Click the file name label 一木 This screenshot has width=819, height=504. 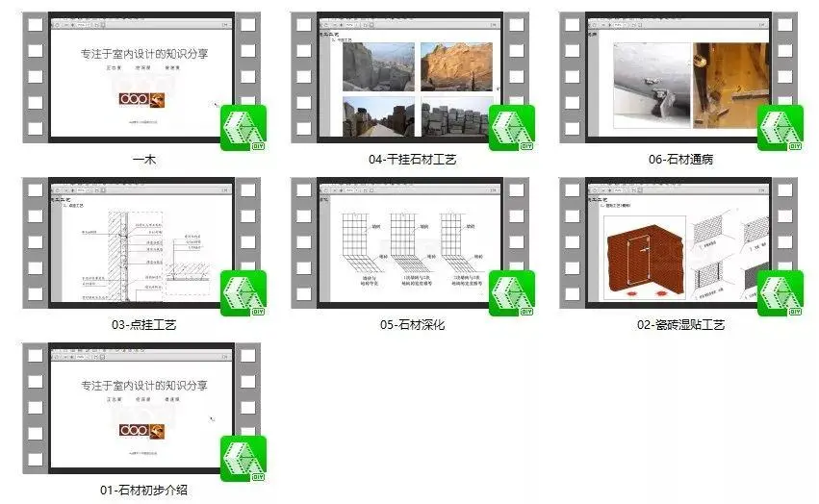click(143, 161)
